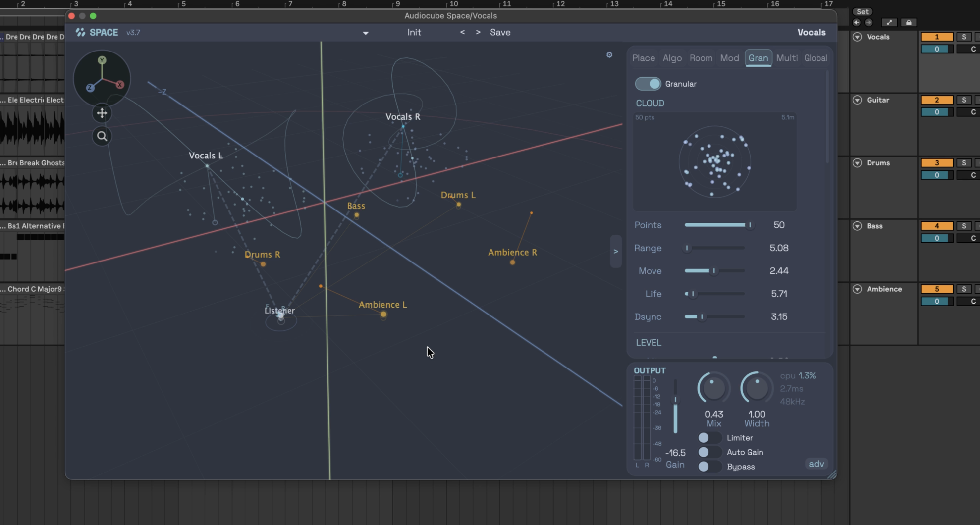The image size is (980, 525).
Task: Click the Set button in Ableton
Action: (863, 12)
